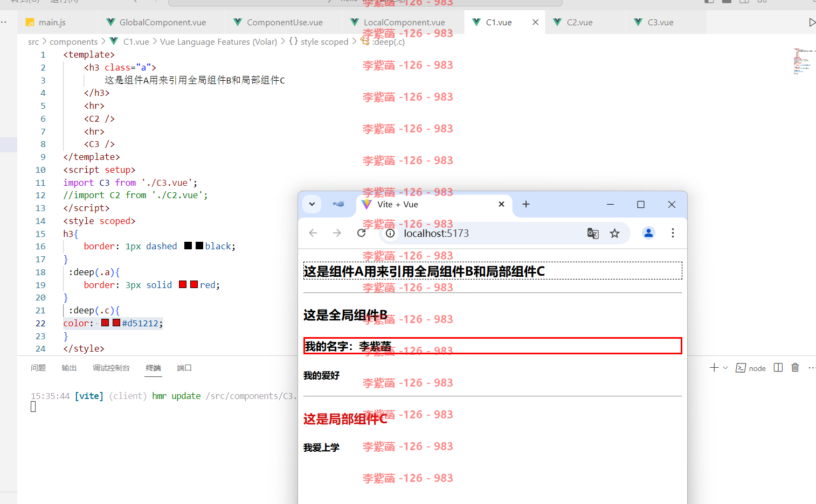This screenshot has width=816, height=504.
Task: Open the new-terminal profile dropdown chevron
Action: [x=725, y=367]
